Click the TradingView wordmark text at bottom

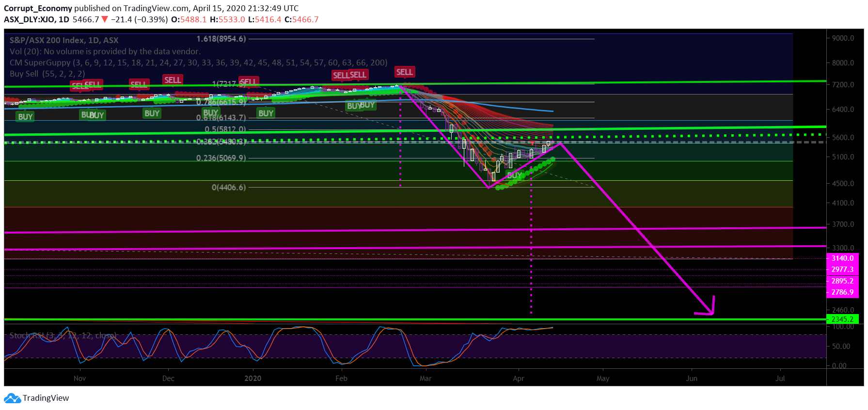click(46, 398)
